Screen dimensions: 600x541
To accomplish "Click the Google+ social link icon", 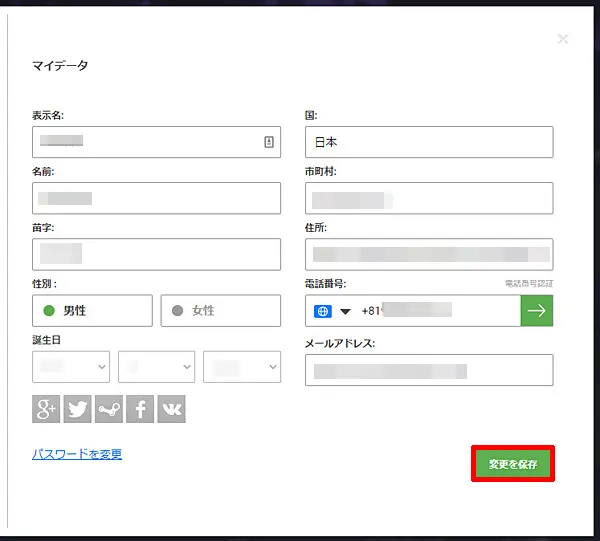I will (x=46, y=409).
